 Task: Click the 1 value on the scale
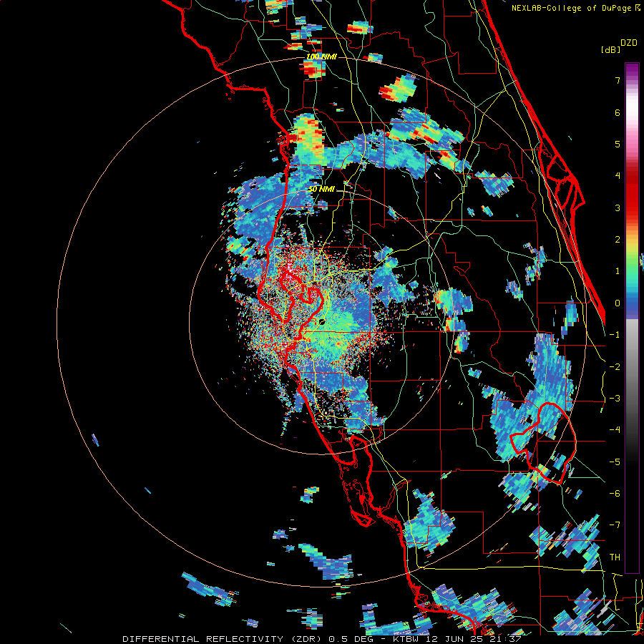click(618, 271)
